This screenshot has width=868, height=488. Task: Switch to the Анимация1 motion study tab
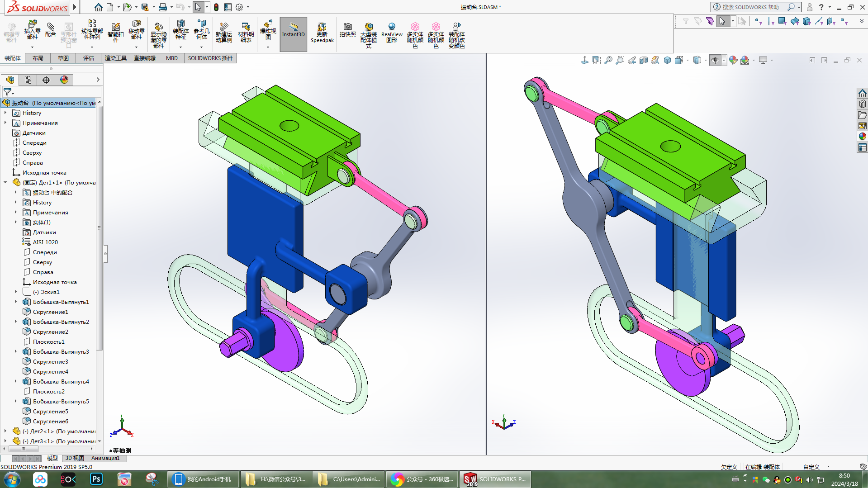coord(105,458)
